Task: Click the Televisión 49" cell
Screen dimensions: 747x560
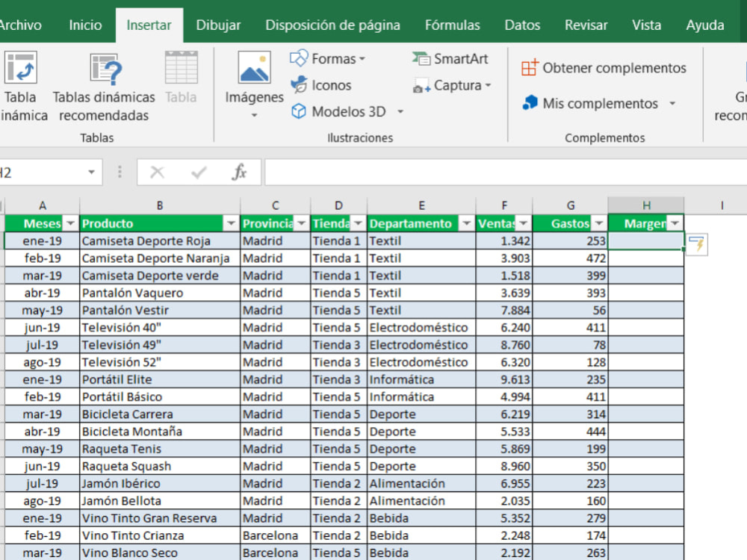Action: [160, 345]
